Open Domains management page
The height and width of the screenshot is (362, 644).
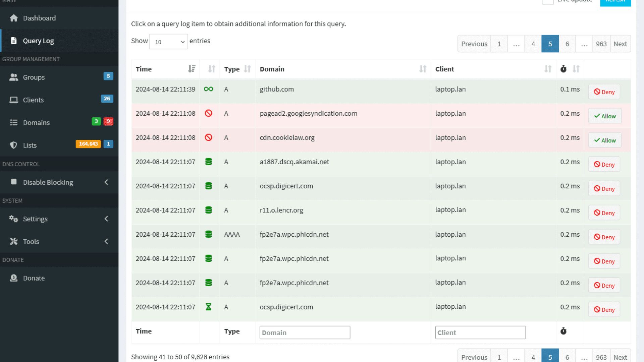[x=59, y=123]
